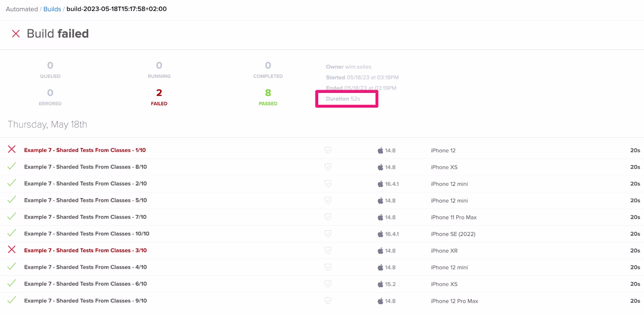Click shield icon in test 1/10 row
The image size is (644, 317).
pos(328,150)
